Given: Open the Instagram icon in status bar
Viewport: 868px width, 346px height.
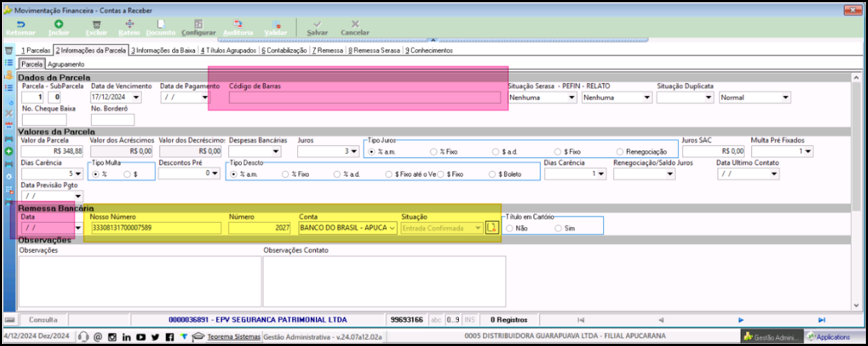Looking at the screenshot, I should coord(112,337).
